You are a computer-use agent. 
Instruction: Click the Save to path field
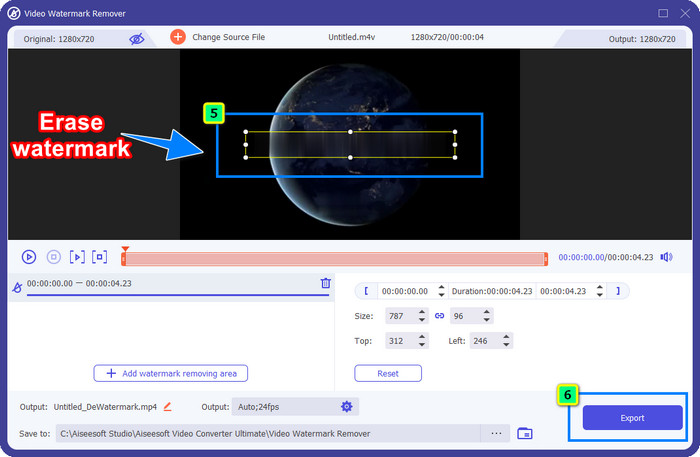268,433
